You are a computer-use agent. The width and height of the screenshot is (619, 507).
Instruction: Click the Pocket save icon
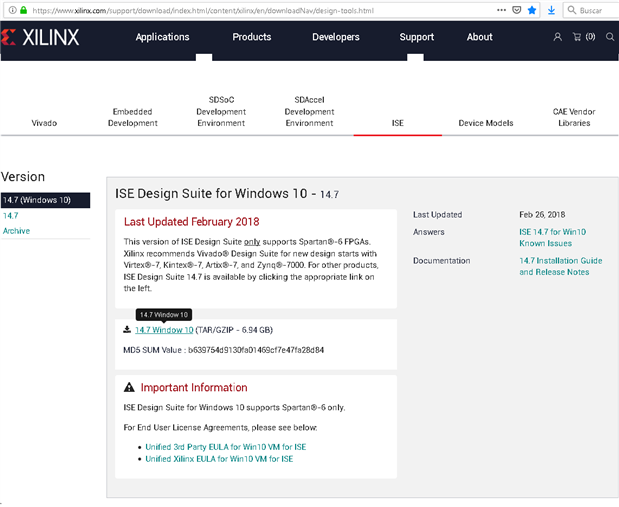(x=516, y=9)
